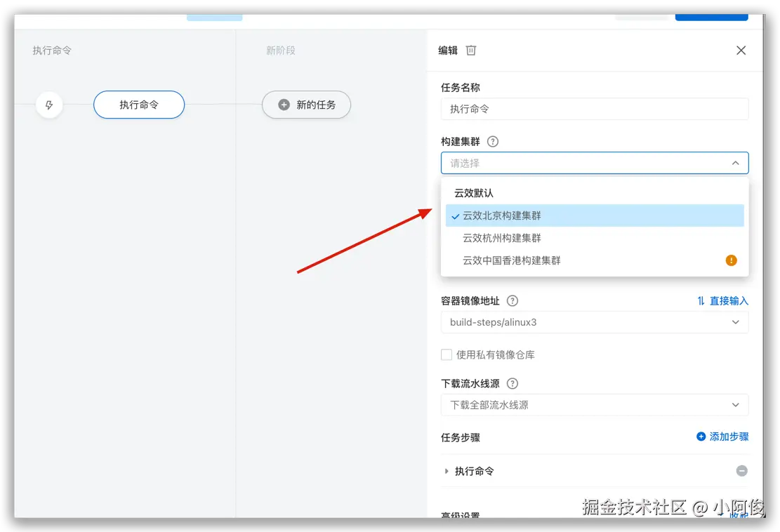Click checkmark icon on 云效北京构建集群
The image size is (780, 532).
455,216
